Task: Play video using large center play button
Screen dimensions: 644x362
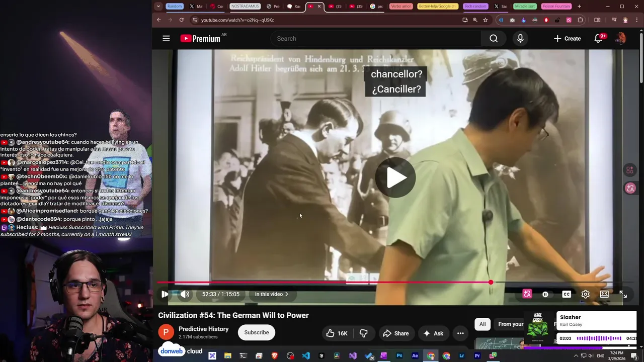Action: click(x=395, y=177)
